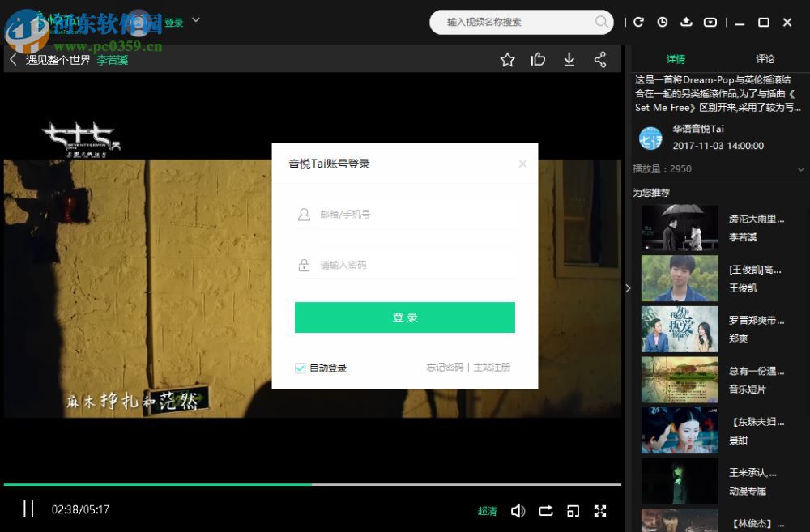Image resolution: width=810 pixels, height=532 pixels.
Task: Open the upload/share icon on the top bar
Action: tap(688, 22)
